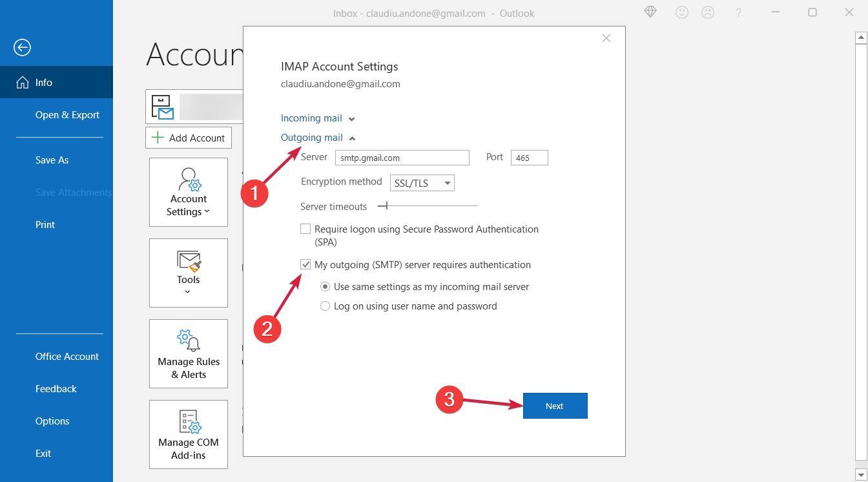Viewport: 868px width, 482px height.
Task: Minimize the Outlook window
Action: tap(776, 12)
